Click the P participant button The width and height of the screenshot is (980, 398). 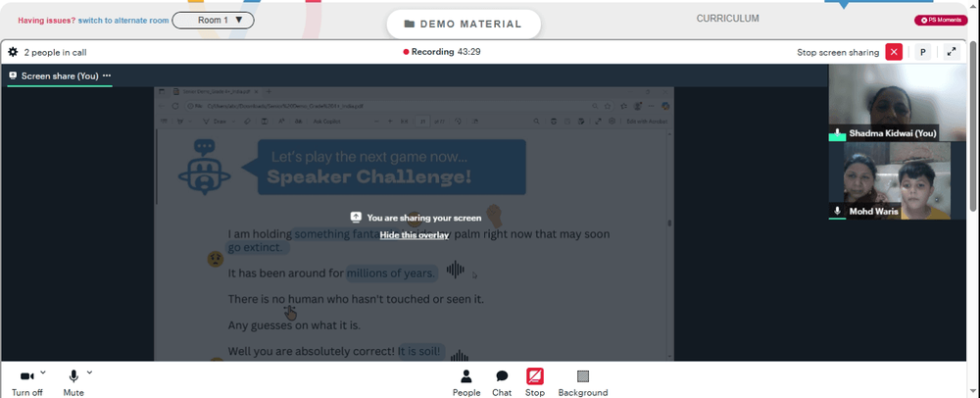pos(922,53)
